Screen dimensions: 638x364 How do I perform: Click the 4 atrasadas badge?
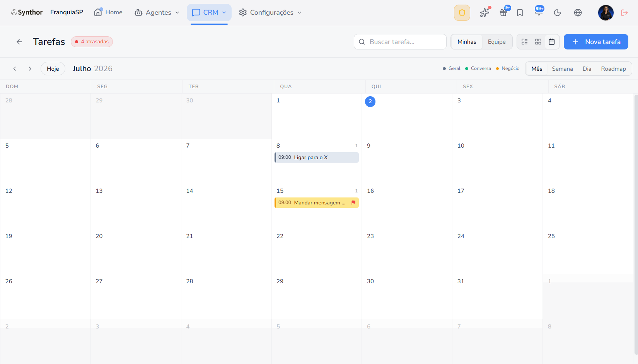(x=92, y=42)
